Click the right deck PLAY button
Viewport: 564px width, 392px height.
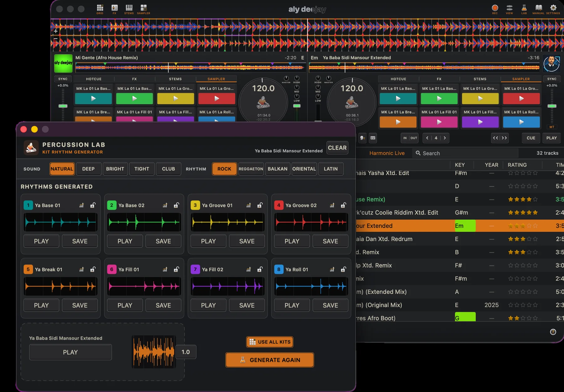click(552, 138)
